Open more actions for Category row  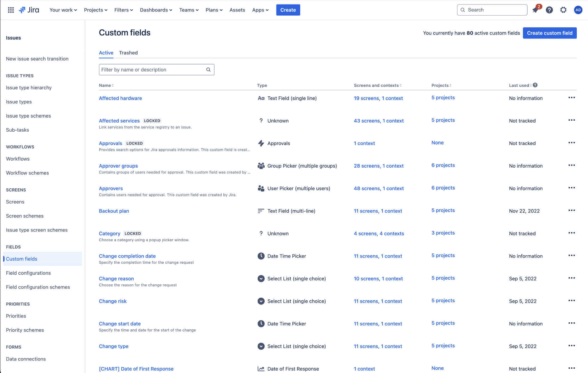click(x=572, y=233)
